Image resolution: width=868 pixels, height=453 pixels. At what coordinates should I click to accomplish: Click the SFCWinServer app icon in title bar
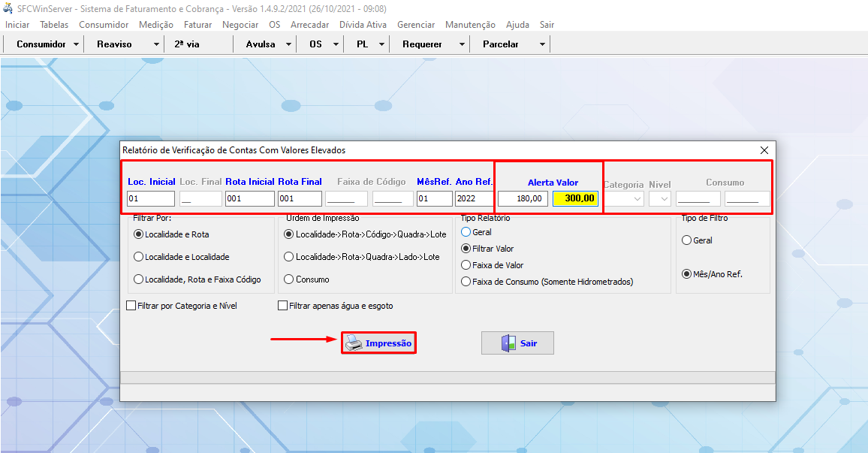tap(8, 8)
